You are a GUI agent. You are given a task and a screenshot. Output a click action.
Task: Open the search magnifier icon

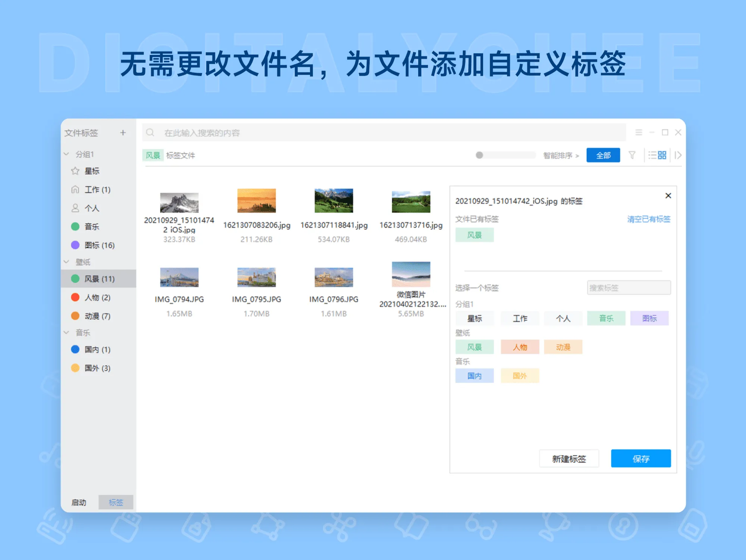tap(150, 132)
